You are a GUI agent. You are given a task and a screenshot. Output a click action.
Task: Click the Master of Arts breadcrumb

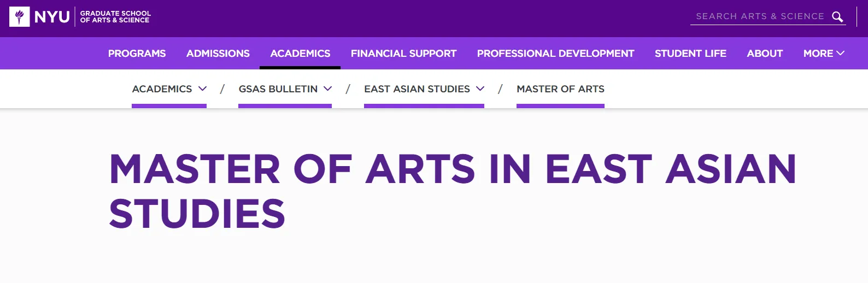coord(560,89)
